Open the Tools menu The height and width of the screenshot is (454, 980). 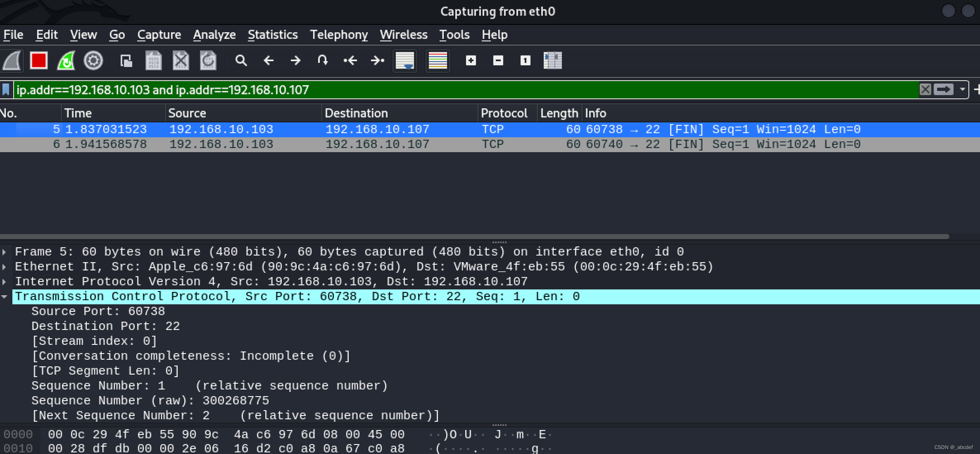pos(454,35)
